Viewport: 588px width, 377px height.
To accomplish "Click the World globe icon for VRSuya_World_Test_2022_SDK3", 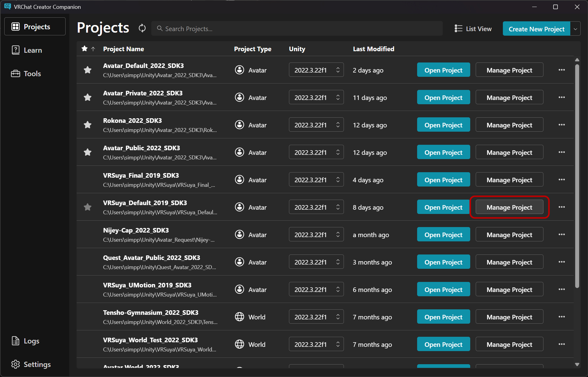I will point(240,344).
